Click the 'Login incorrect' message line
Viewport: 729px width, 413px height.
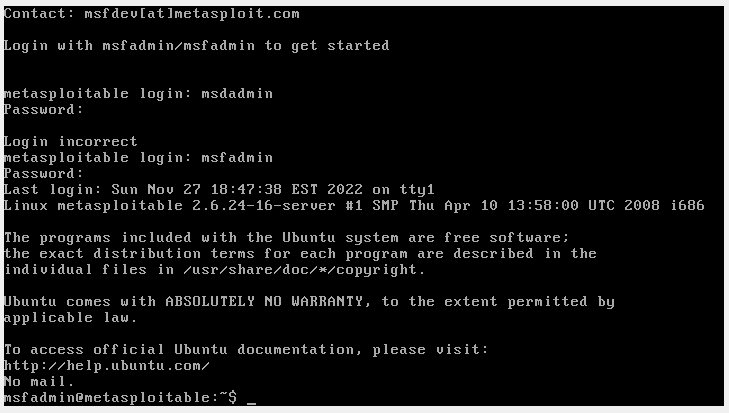tap(71, 142)
